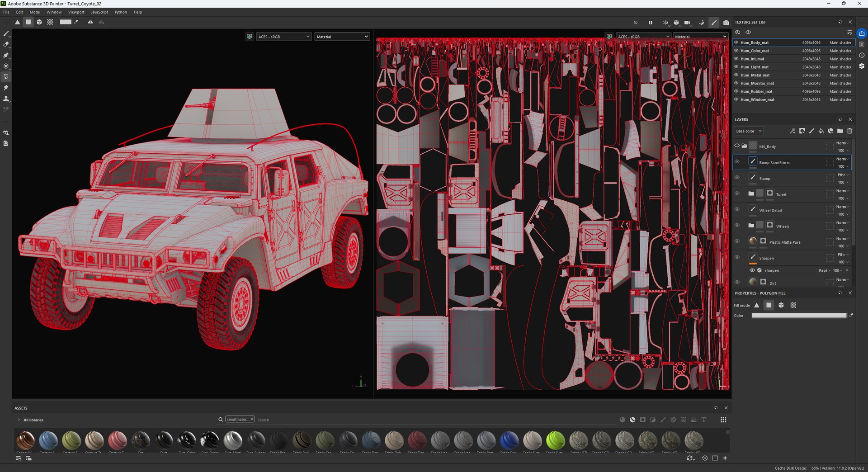Hide the MV_Body layer group
The width and height of the screenshot is (868, 472).
coord(737,146)
